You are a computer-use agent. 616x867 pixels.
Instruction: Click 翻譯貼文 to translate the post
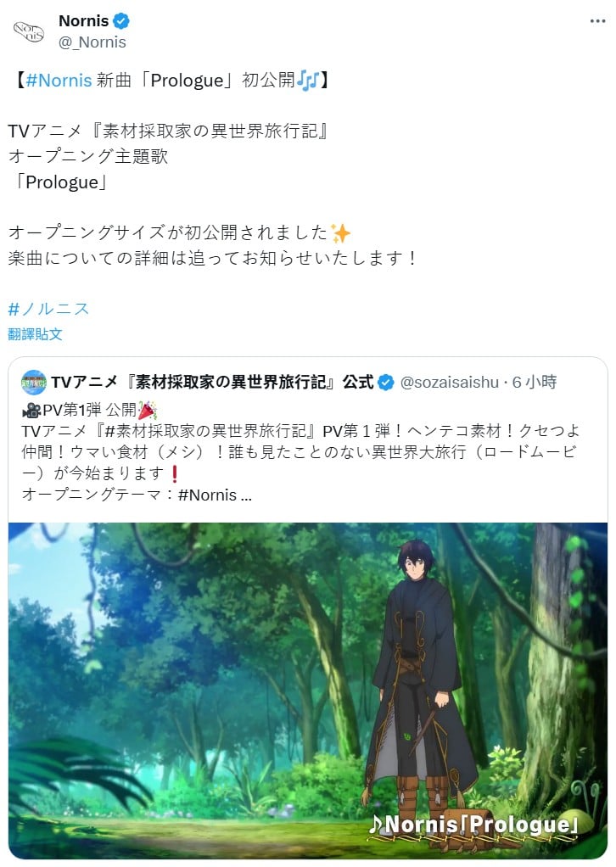pyautogui.click(x=35, y=334)
